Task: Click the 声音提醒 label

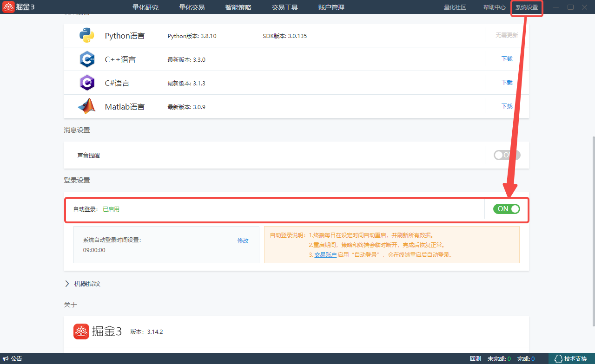Action: coord(89,156)
